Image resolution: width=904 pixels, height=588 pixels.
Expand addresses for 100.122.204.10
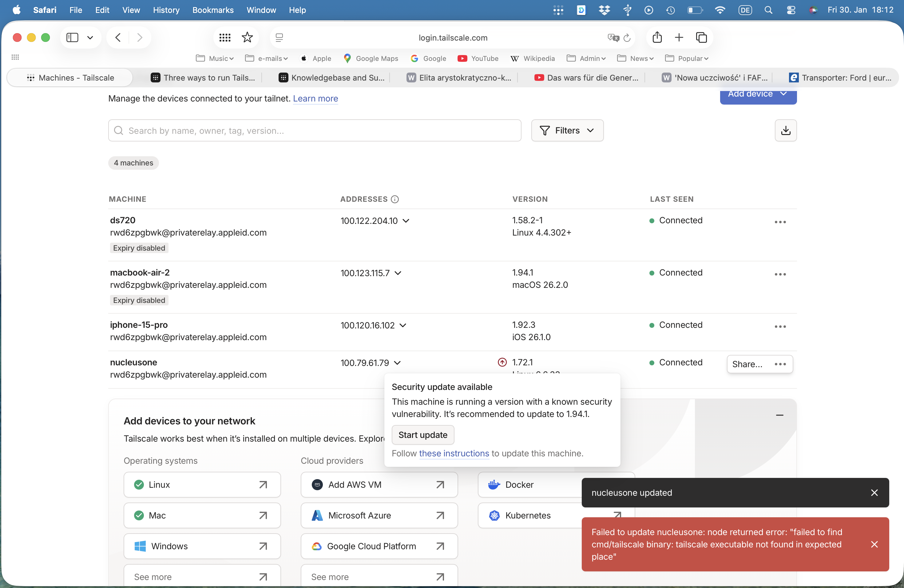pos(406,221)
